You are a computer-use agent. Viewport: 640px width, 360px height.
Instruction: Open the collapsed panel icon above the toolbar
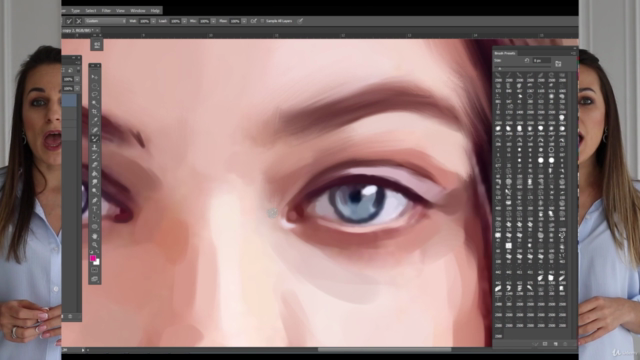(97, 45)
